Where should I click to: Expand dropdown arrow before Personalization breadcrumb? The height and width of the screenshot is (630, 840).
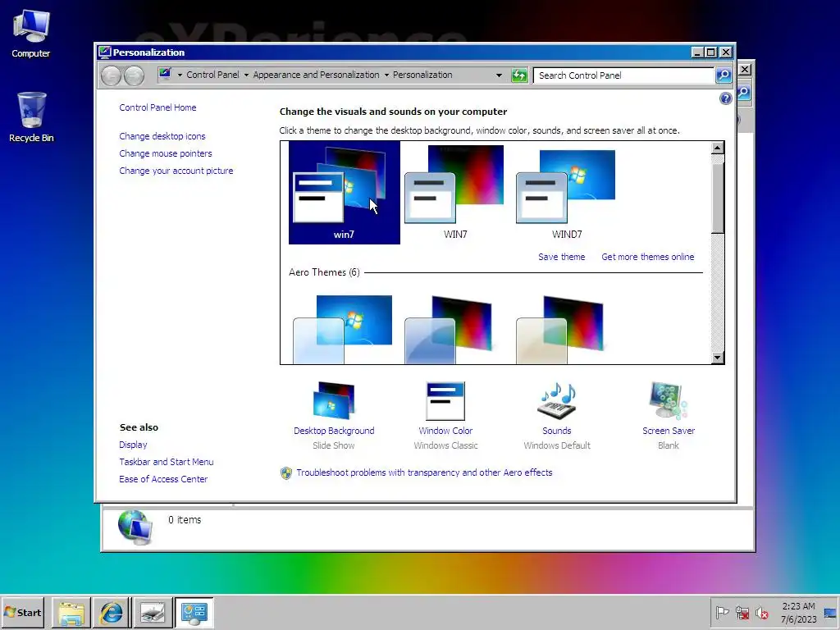[386, 75]
